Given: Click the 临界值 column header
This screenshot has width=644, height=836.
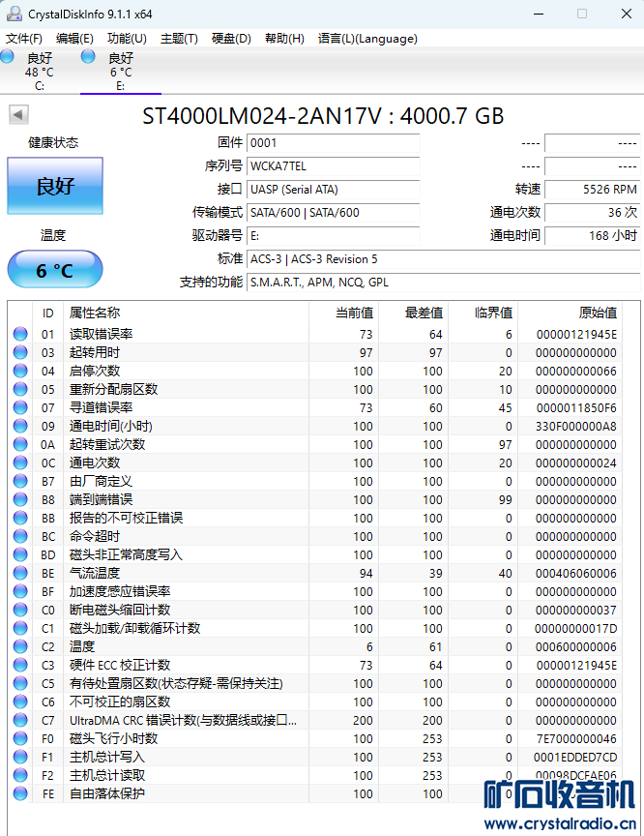Looking at the screenshot, I should tap(483, 313).
